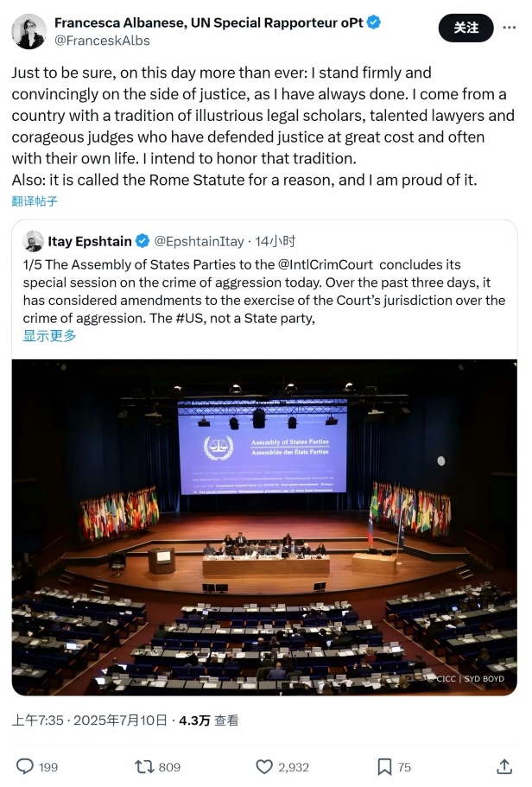The width and height of the screenshot is (532, 787).
Task: Open the Assembly of States Parties photo
Action: (264, 527)
